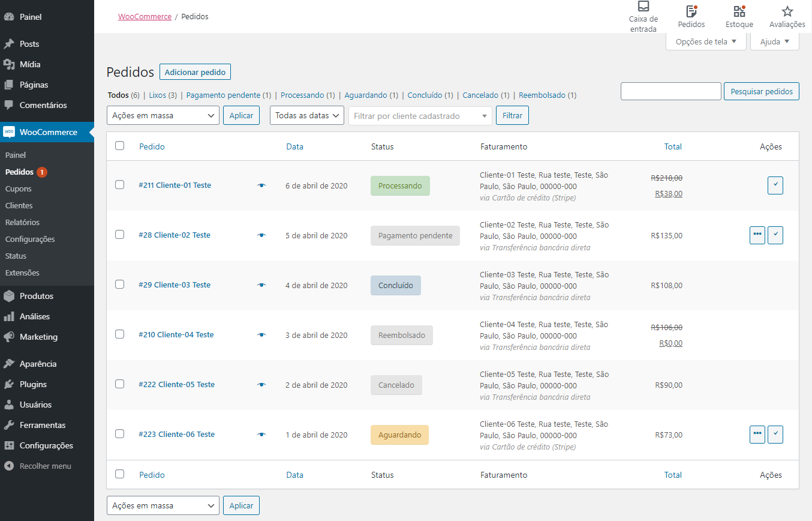The image size is (812, 521).
Task: Open the top Ações em massa dropdown
Action: (x=163, y=116)
